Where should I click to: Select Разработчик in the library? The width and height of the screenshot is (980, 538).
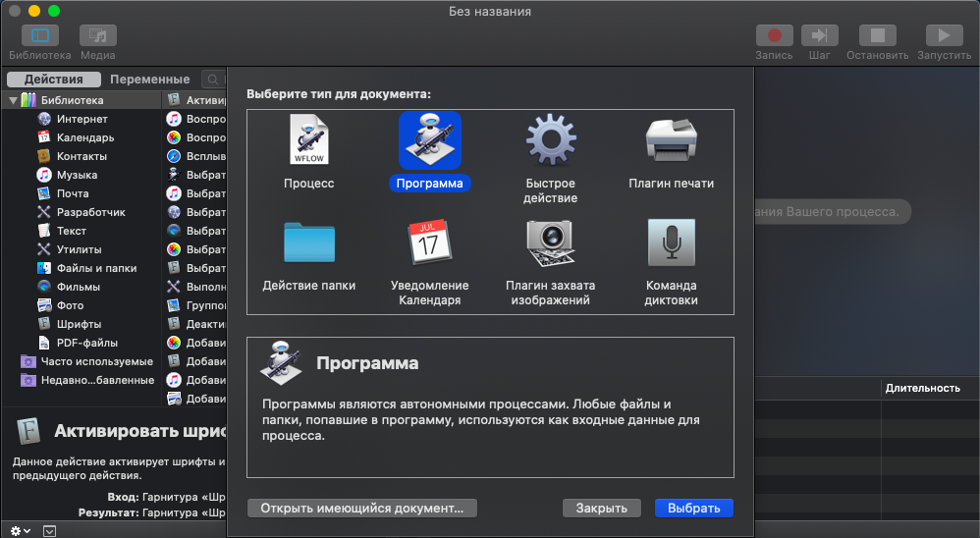click(90, 212)
